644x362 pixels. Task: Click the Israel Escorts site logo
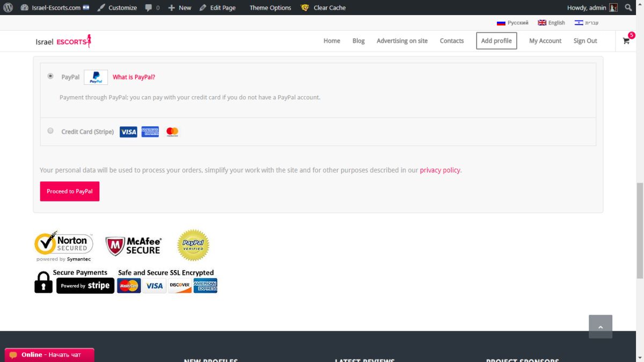tap(63, 41)
